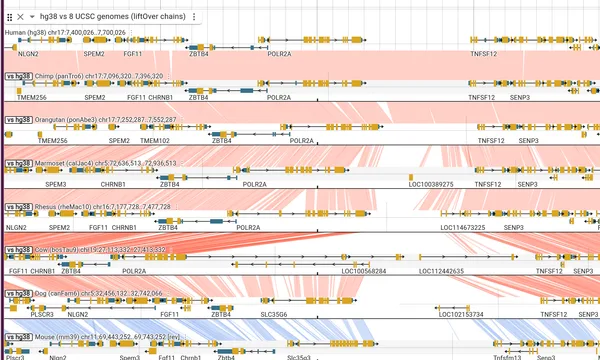Open the view dropdown arrow beside title

pos(32,16)
